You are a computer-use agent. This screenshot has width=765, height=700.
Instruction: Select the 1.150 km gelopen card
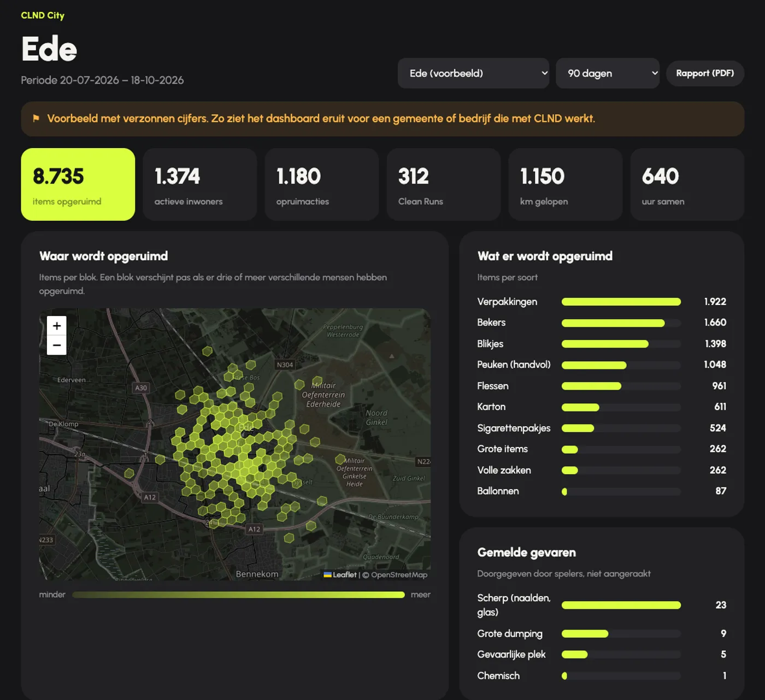point(566,184)
